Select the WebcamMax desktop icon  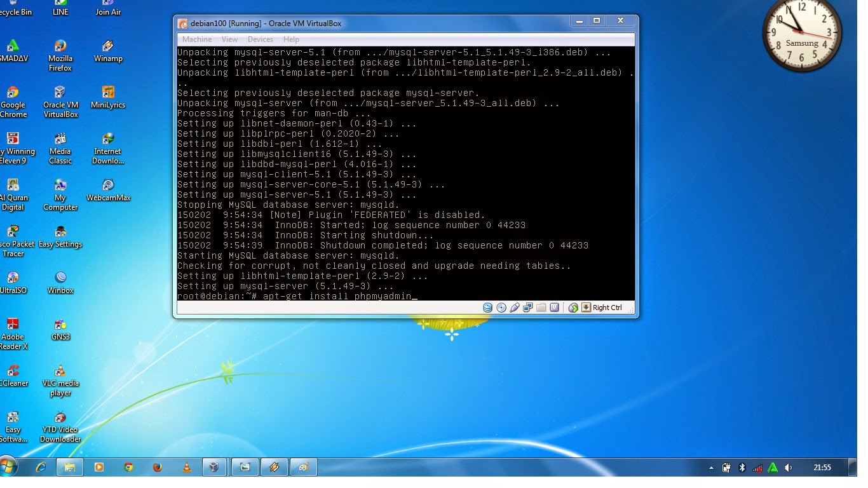[108, 190]
